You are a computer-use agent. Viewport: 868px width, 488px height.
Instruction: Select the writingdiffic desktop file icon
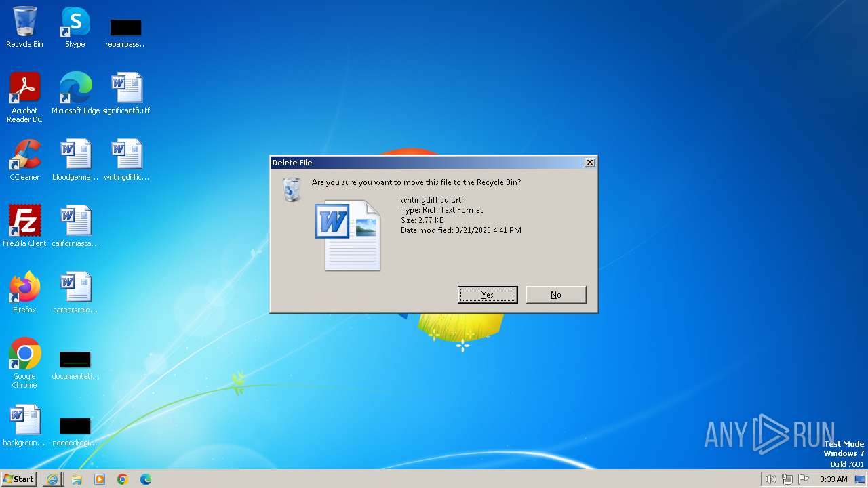pos(126,160)
